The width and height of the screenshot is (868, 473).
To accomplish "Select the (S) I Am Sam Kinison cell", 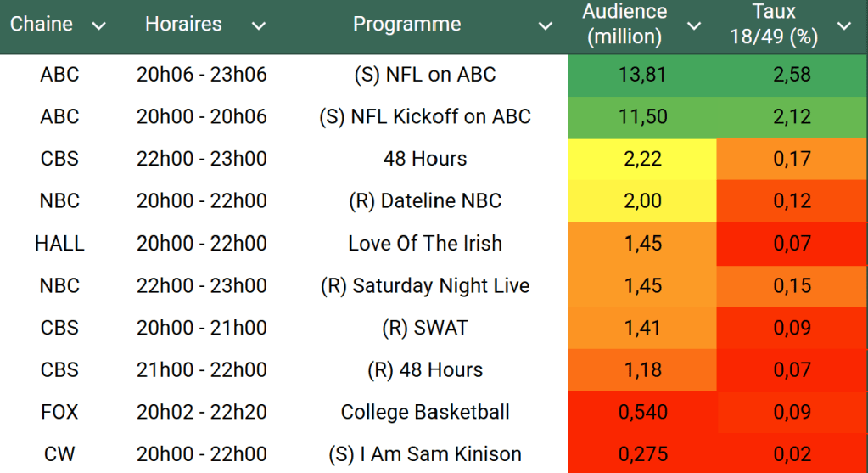I will click(424, 454).
